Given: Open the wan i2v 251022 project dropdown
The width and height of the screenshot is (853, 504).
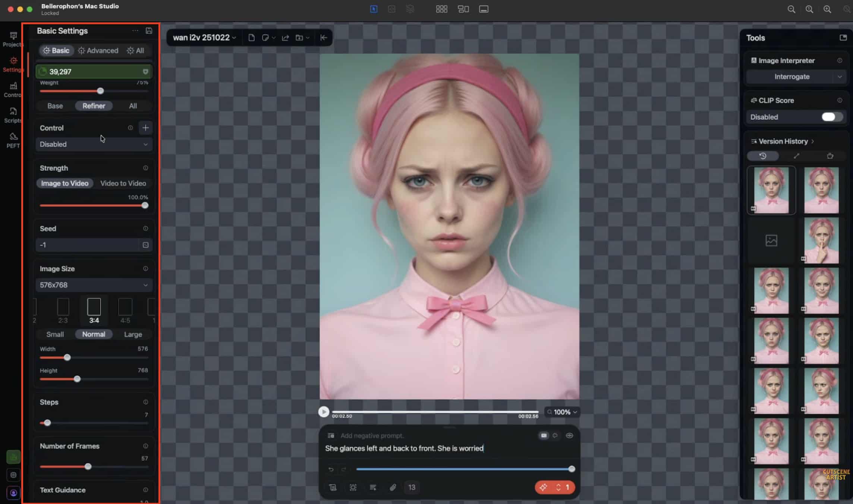Looking at the screenshot, I should (204, 38).
